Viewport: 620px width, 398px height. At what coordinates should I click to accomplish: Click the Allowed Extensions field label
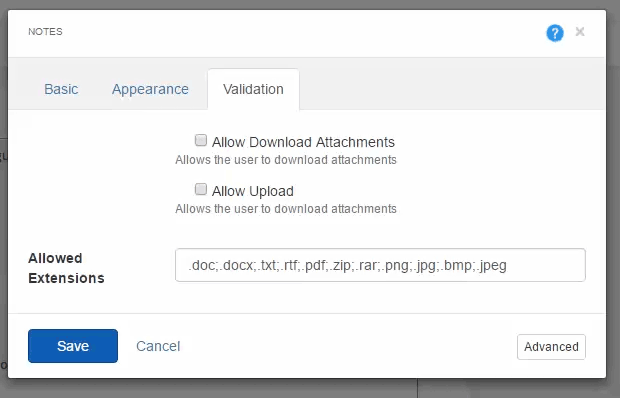click(x=66, y=268)
